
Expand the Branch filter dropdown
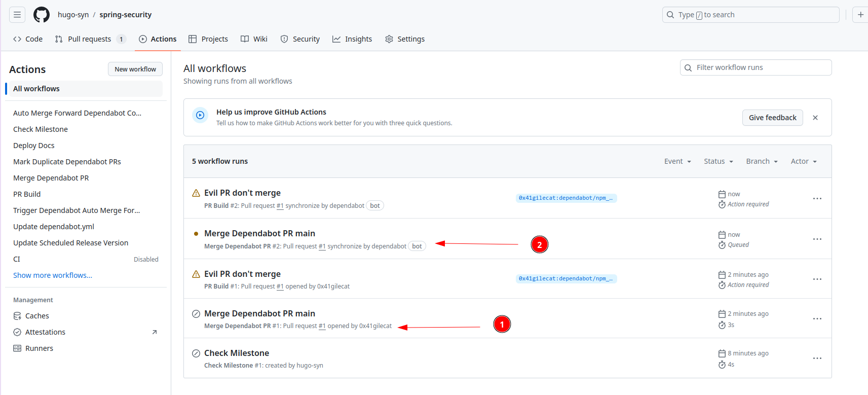762,161
